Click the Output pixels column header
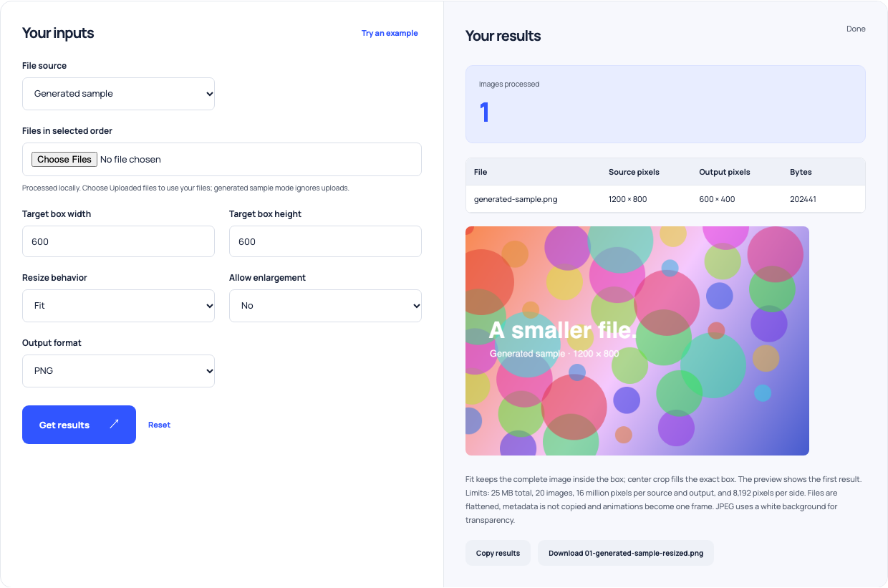 pyautogui.click(x=725, y=172)
